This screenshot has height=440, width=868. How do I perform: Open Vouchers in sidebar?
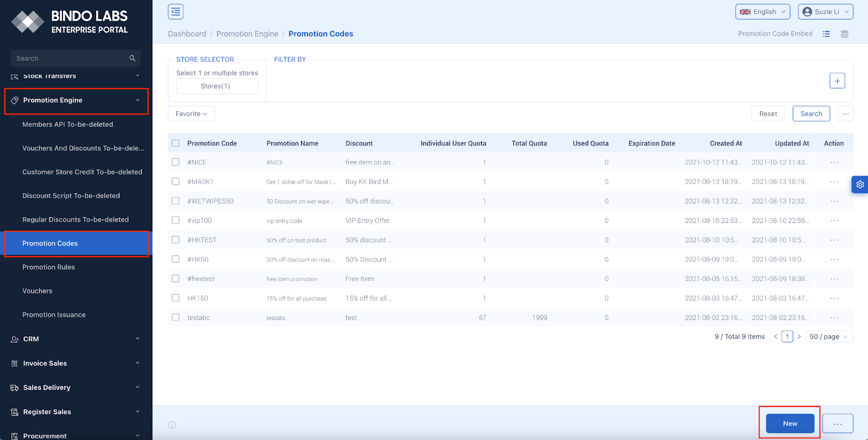(37, 291)
